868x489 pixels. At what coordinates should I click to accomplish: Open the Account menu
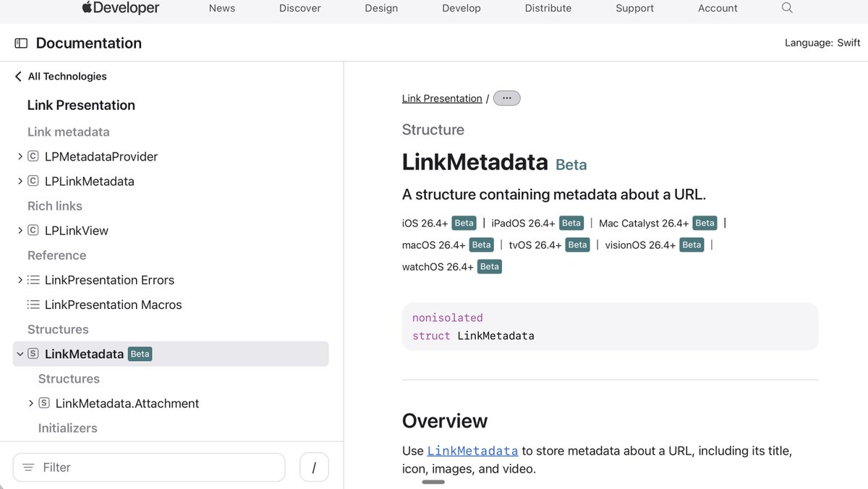tap(718, 8)
